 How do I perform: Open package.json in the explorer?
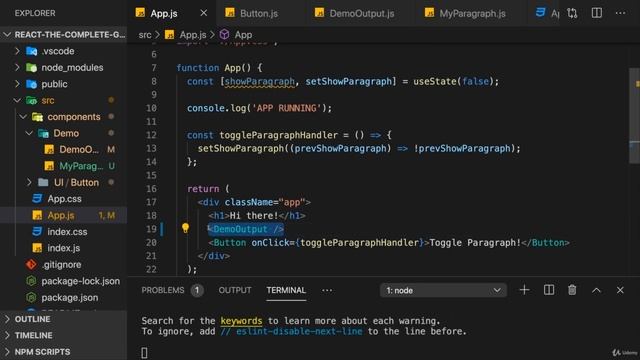[69, 298]
